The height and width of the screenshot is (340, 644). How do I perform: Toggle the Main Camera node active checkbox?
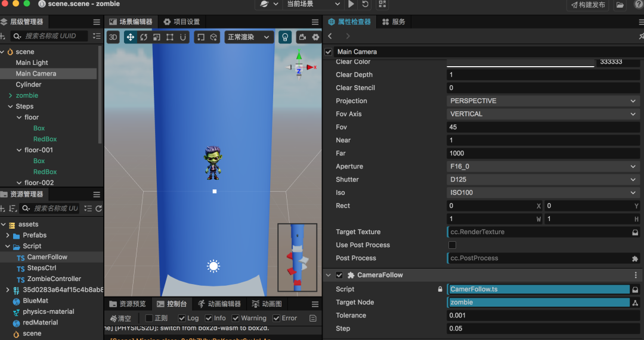tap(328, 52)
